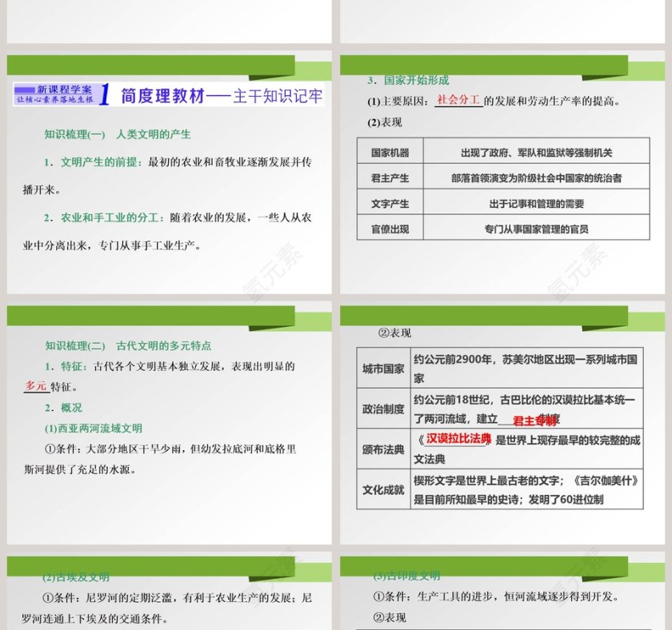This screenshot has height=630, width=672.
Task: Click the red 君主专制 answer in 政治制度 row
Action: (x=534, y=421)
